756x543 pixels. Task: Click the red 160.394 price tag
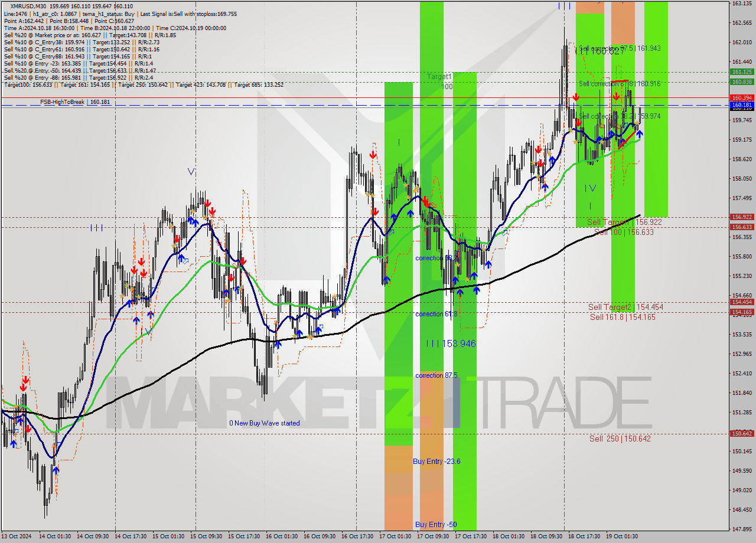[x=742, y=97]
